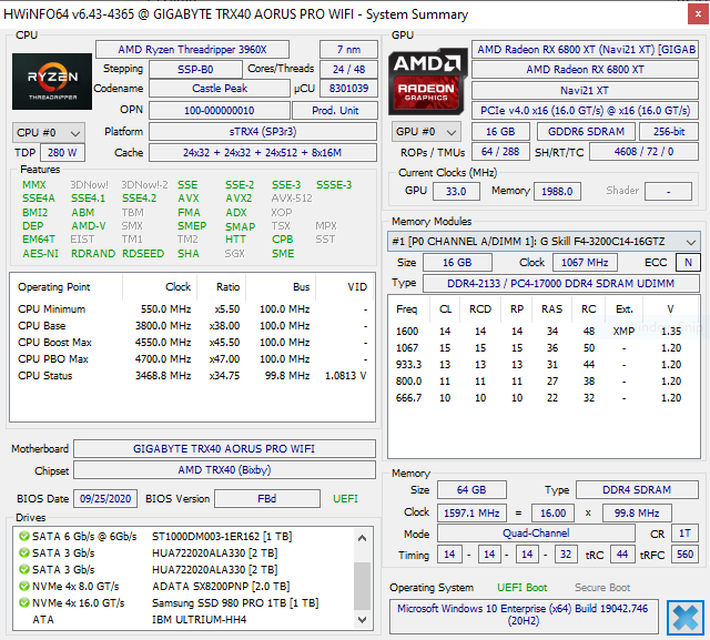This screenshot has width=710, height=640.
Task: Click the CPU Base operating point row
Action: (192, 326)
